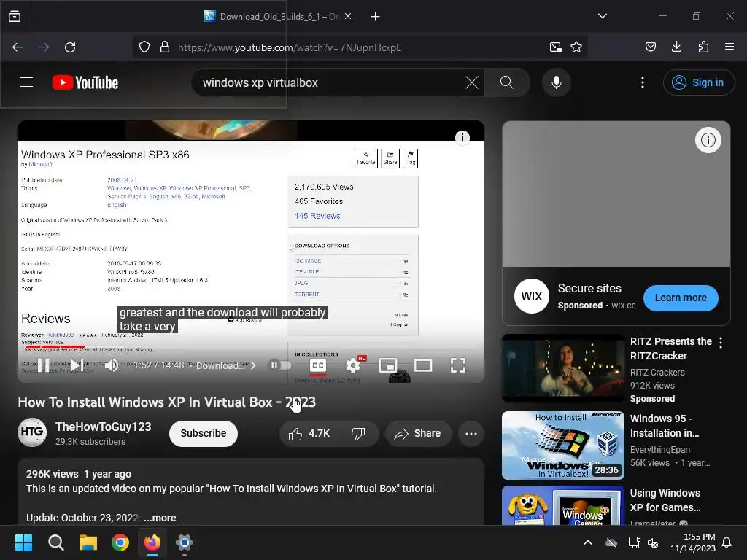Close the Download_Old_Builds tab

coord(348,16)
